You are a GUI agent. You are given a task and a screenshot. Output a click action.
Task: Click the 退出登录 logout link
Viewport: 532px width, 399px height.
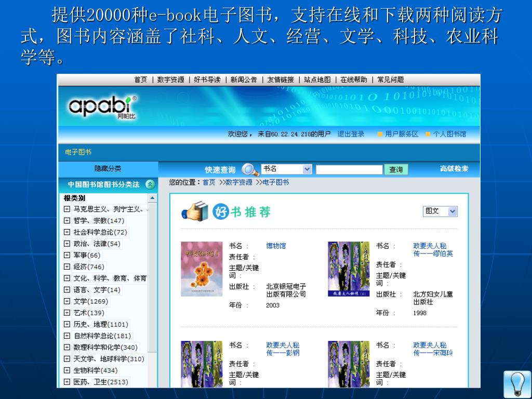pos(351,134)
